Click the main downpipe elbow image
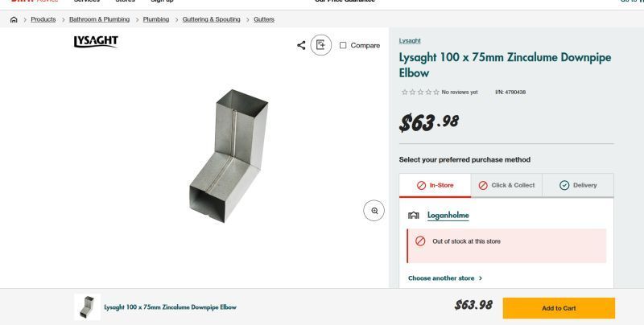 click(x=229, y=155)
